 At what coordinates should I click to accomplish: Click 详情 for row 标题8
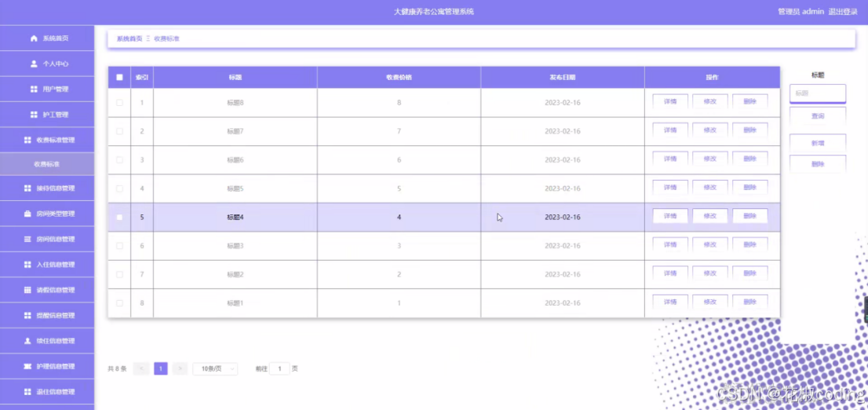tap(670, 101)
